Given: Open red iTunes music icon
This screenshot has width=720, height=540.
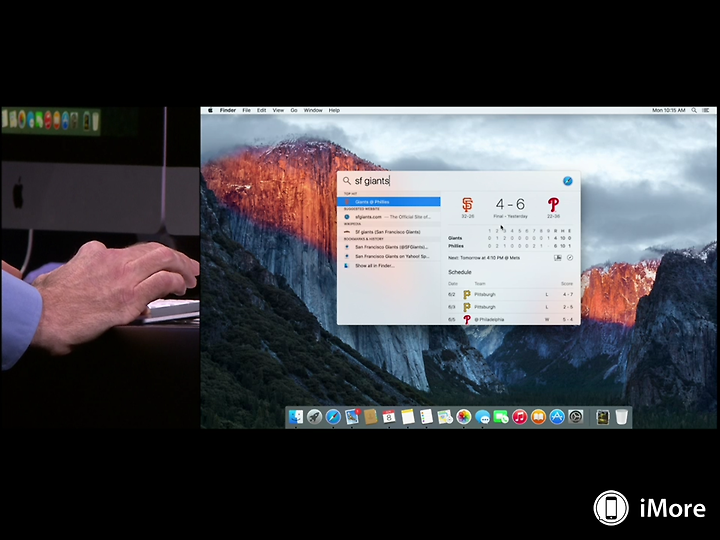Looking at the screenshot, I should 520,417.
